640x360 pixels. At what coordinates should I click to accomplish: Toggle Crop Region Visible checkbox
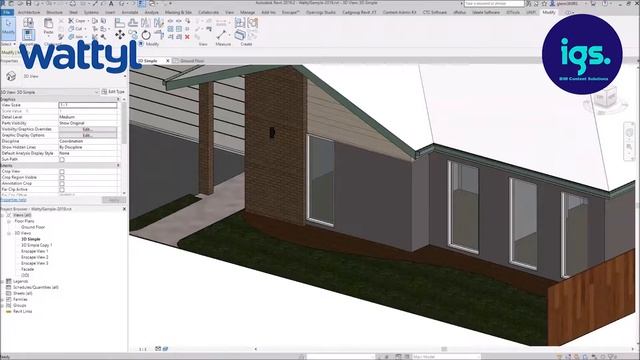pos(62,178)
